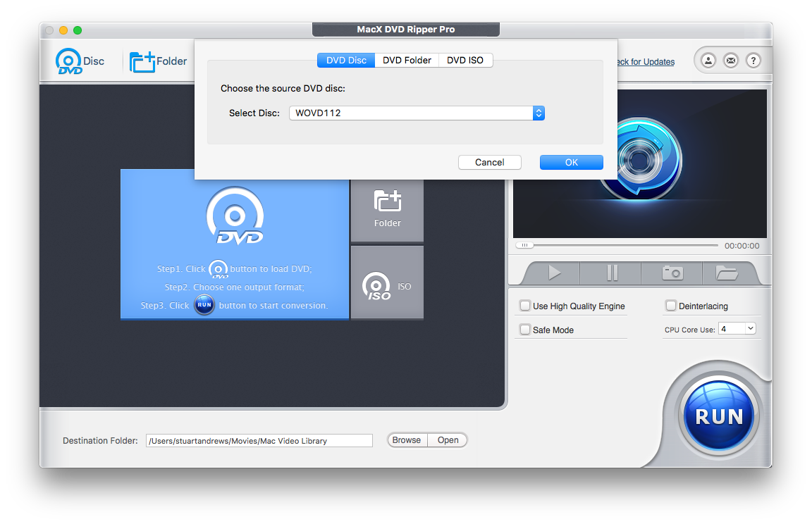Image resolution: width=812 pixels, height=524 pixels.
Task: Click the yellow minimize window button
Action: pyautogui.click(x=63, y=30)
